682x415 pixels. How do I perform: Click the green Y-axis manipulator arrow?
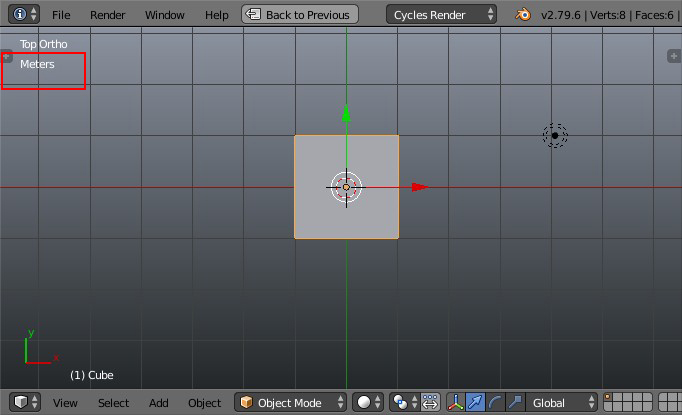pos(346,113)
